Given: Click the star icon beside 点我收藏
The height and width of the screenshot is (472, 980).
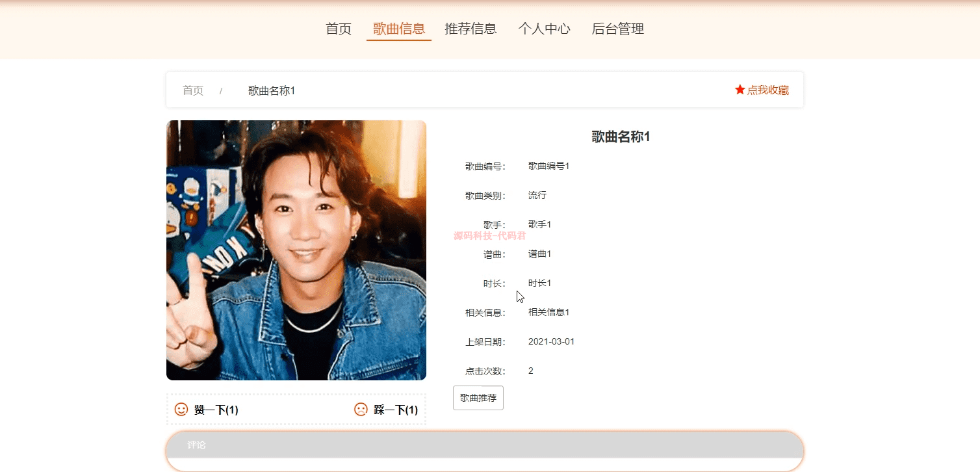Looking at the screenshot, I should tap(740, 90).
